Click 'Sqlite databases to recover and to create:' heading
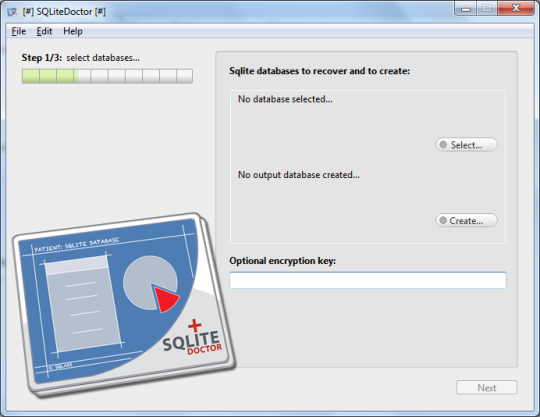 click(x=320, y=71)
